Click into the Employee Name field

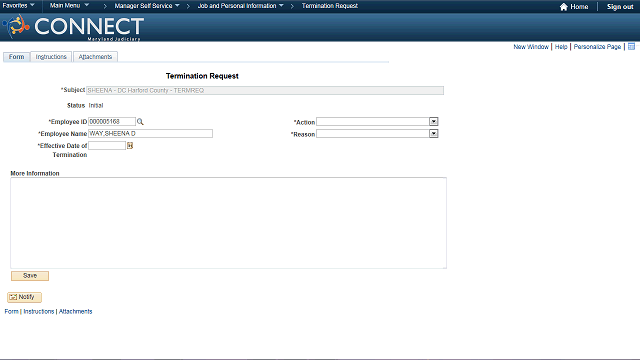coord(150,133)
